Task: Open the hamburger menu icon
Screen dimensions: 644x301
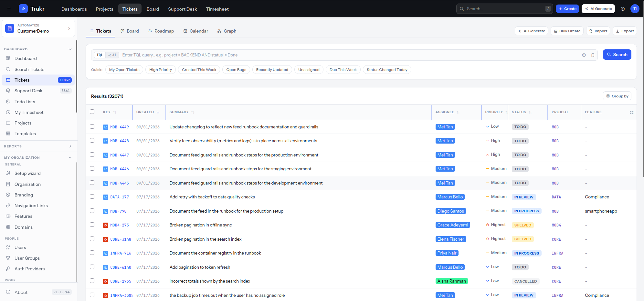Action: (x=9, y=9)
